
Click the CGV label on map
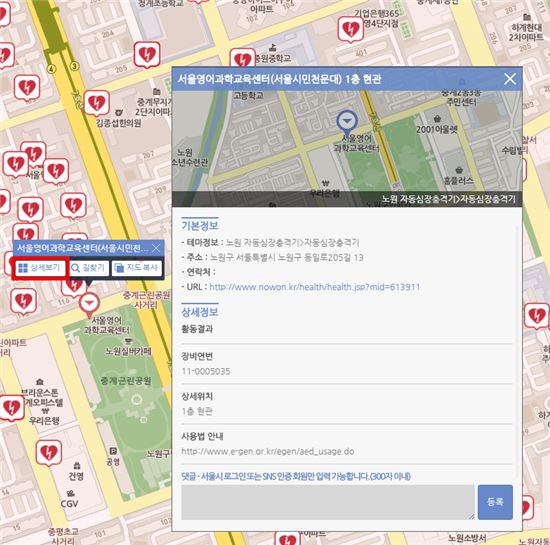(x=69, y=504)
